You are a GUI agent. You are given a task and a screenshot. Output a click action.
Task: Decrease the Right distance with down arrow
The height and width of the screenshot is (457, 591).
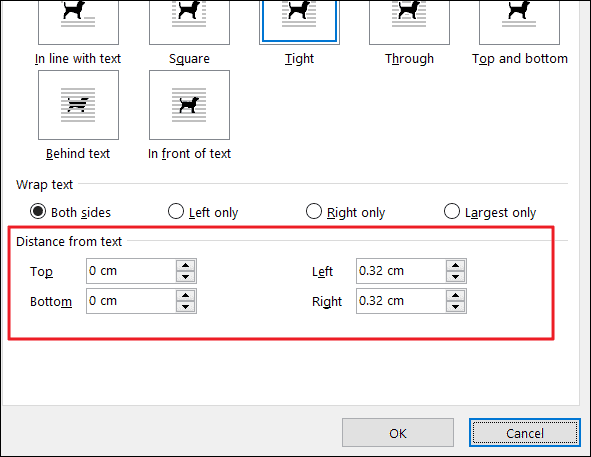(455, 307)
